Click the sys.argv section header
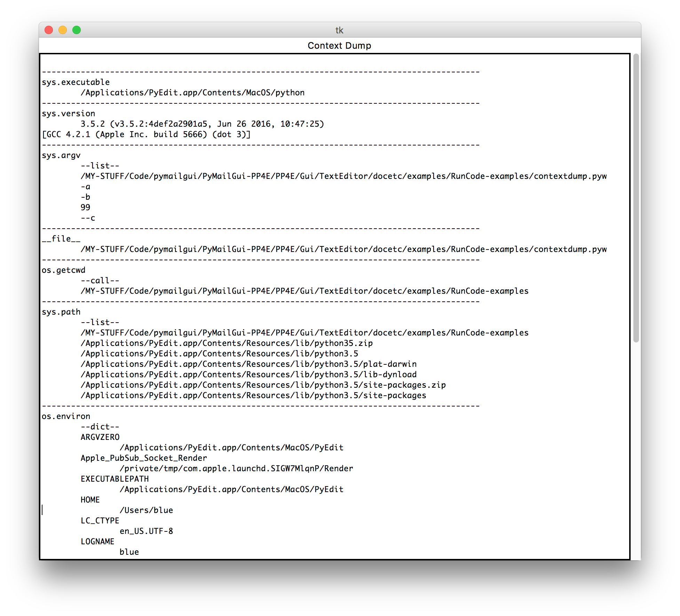The image size is (680, 616). (61, 155)
